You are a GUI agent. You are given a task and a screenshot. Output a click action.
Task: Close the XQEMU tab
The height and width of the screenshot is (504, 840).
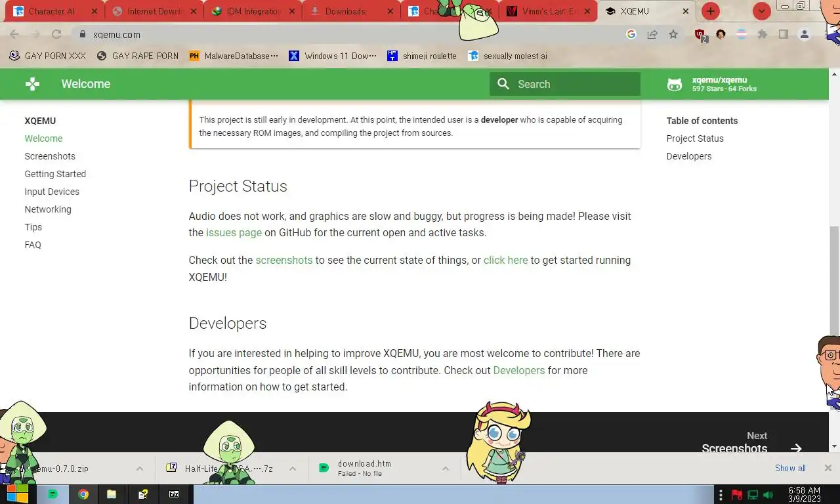pos(686,11)
